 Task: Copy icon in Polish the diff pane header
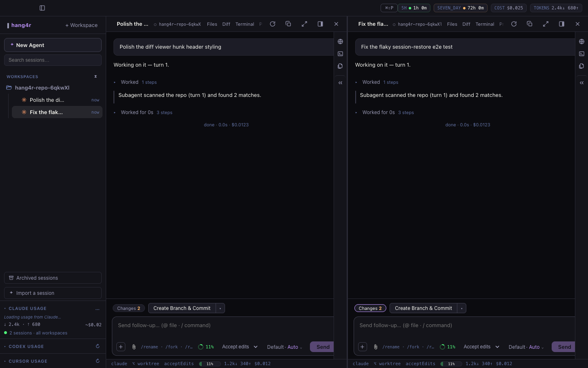(x=288, y=24)
